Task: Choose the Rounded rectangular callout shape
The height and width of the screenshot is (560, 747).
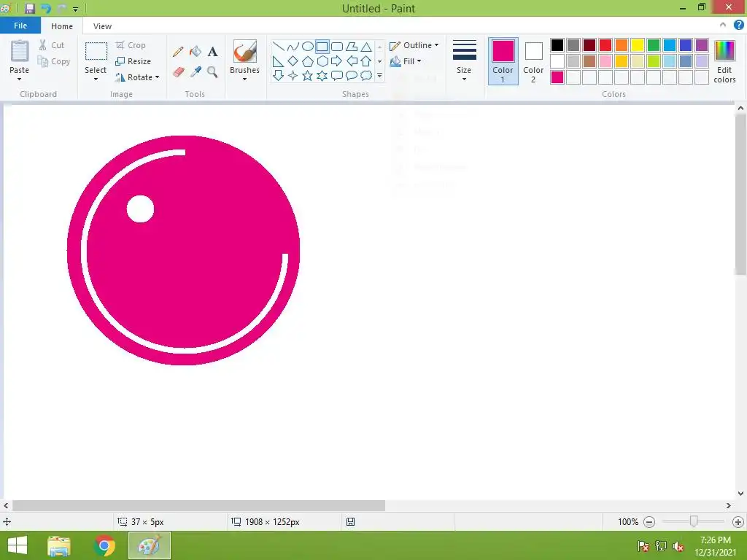Action: click(x=337, y=75)
